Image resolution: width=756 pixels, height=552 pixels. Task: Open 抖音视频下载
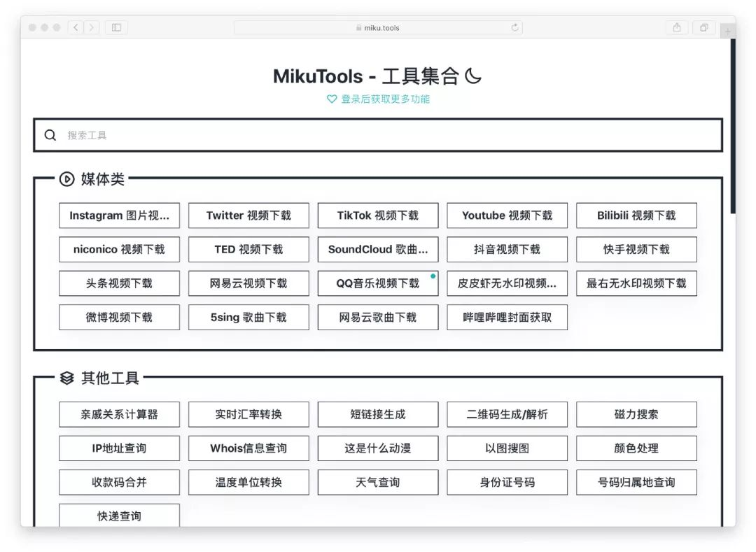tap(507, 250)
